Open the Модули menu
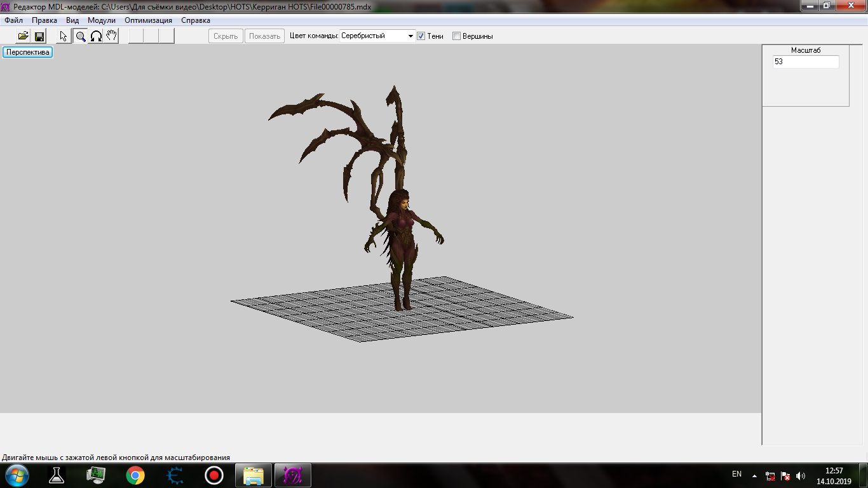Image resolution: width=868 pixels, height=488 pixels. click(102, 20)
